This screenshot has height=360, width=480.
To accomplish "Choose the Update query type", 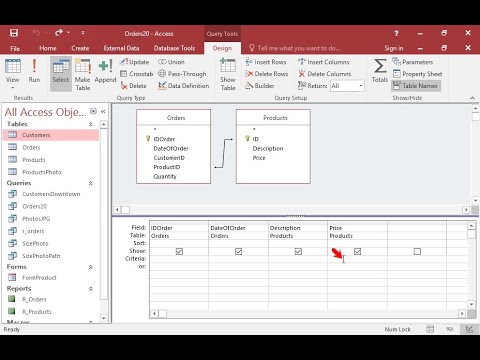I will [135, 62].
